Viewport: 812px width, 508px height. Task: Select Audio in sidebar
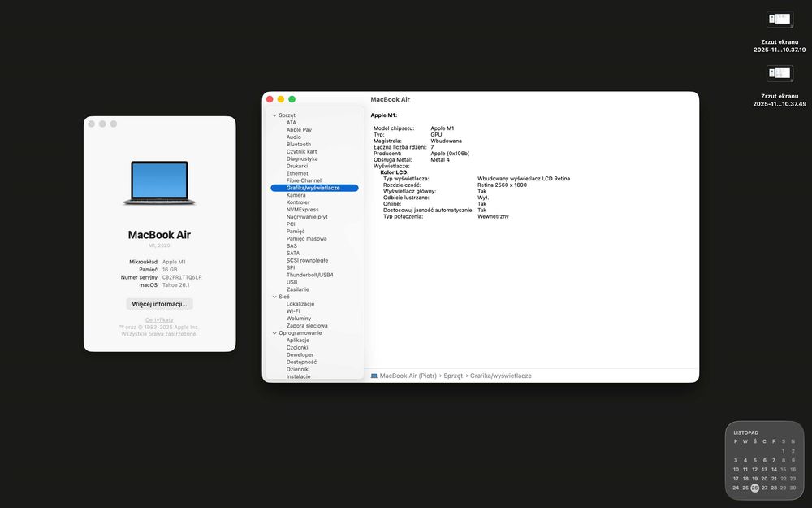[x=294, y=137]
